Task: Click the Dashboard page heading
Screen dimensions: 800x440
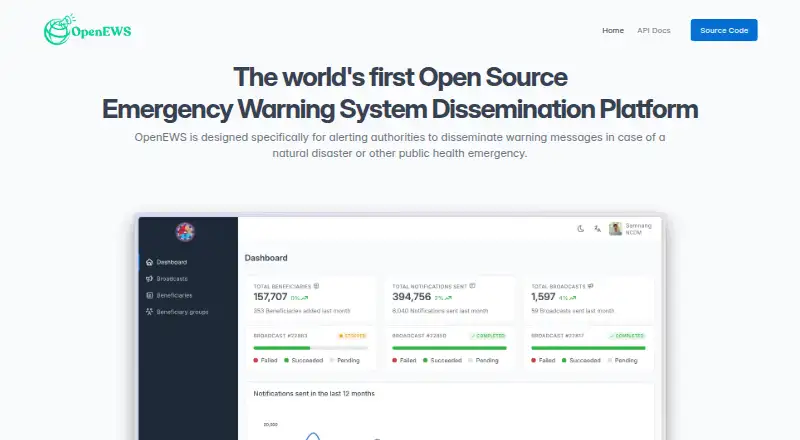Action: pyautogui.click(x=266, y=258)
